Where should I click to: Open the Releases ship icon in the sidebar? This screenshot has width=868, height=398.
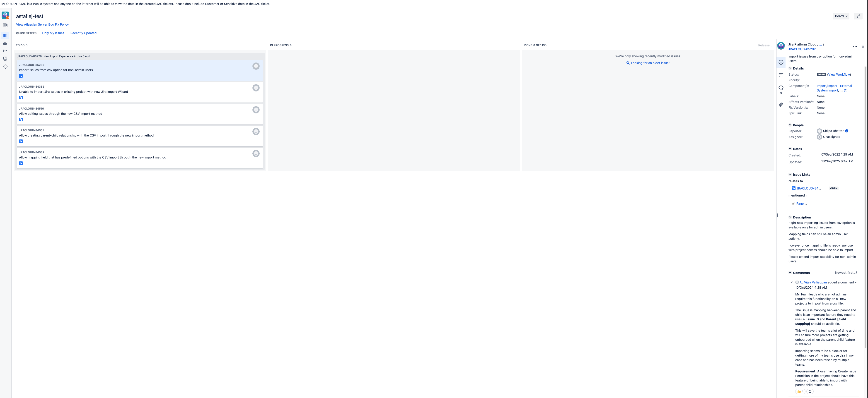5,43
